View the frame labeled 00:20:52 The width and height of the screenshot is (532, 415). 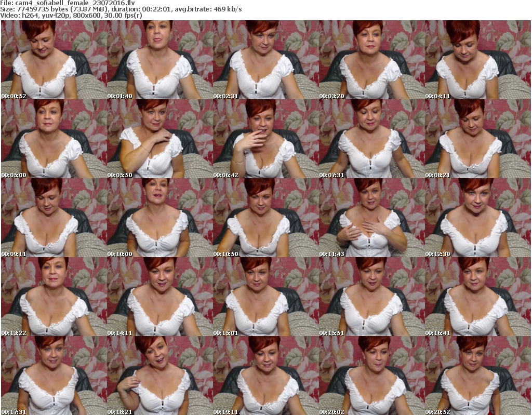(478, 376)
